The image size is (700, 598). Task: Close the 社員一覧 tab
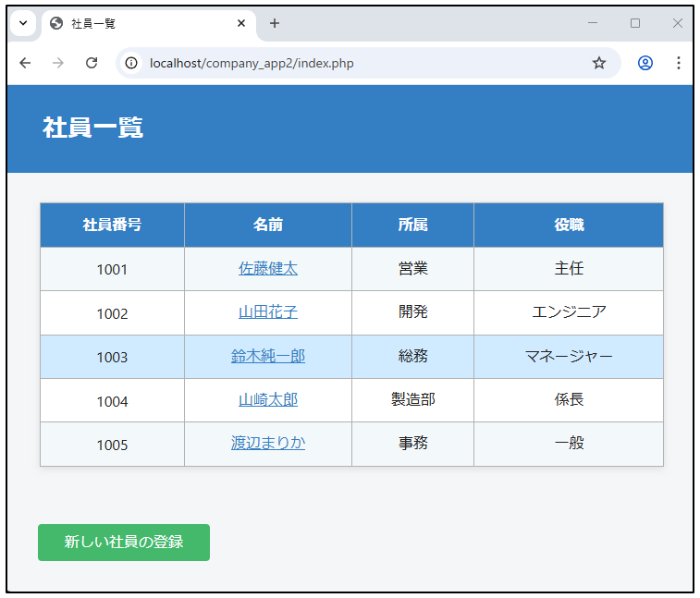click(x=241, y=23)
